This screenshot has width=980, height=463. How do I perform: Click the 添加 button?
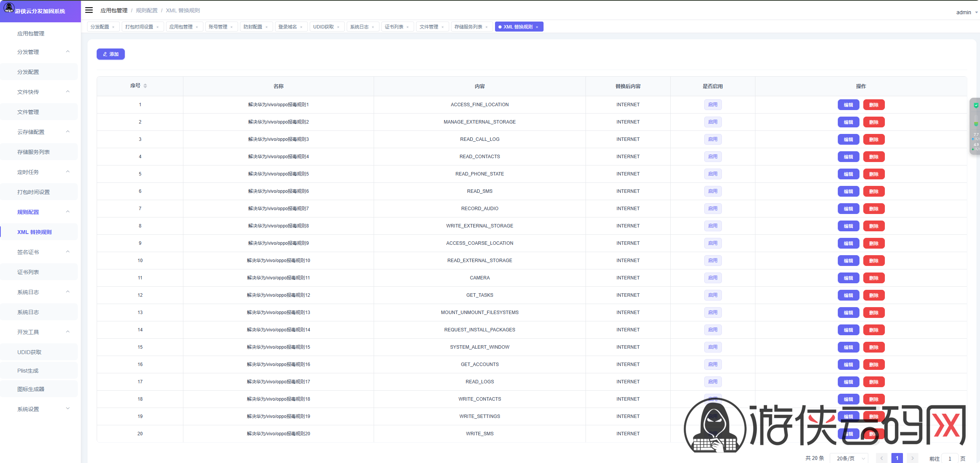point(111,54)
